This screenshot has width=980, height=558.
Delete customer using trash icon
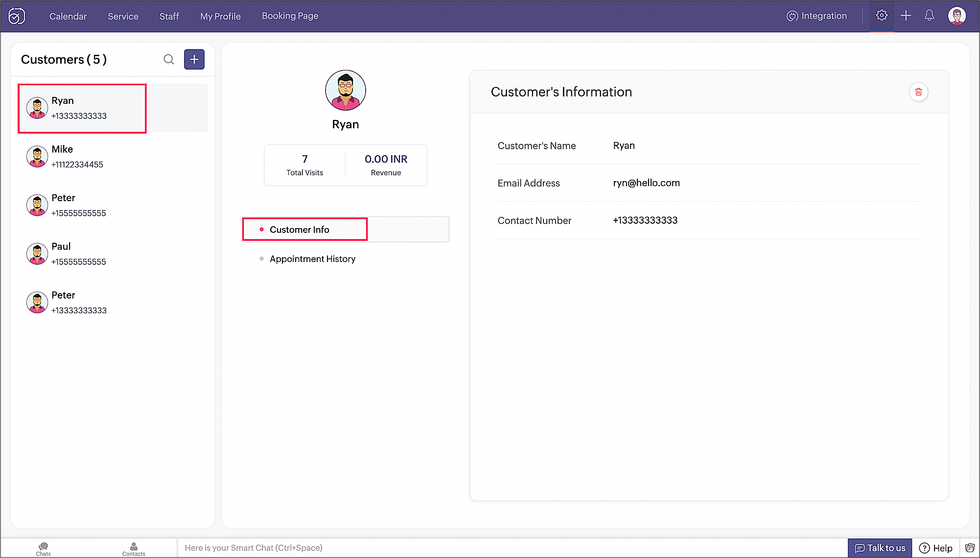pyautogui.click(x=918, y=92)
